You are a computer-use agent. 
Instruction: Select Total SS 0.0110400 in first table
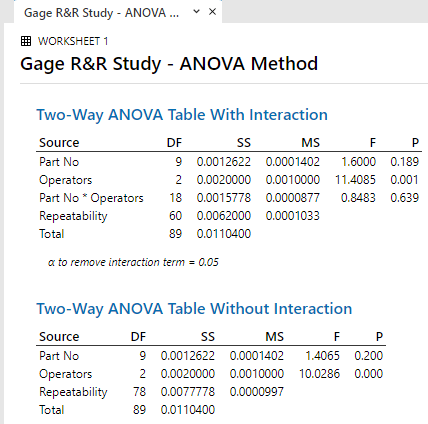(x=224, y=234)
